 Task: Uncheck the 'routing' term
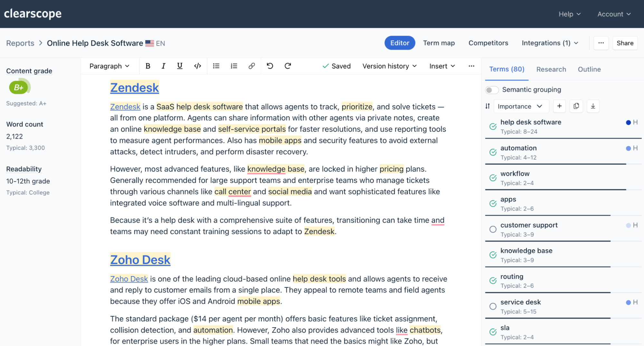tap(493, 281)
